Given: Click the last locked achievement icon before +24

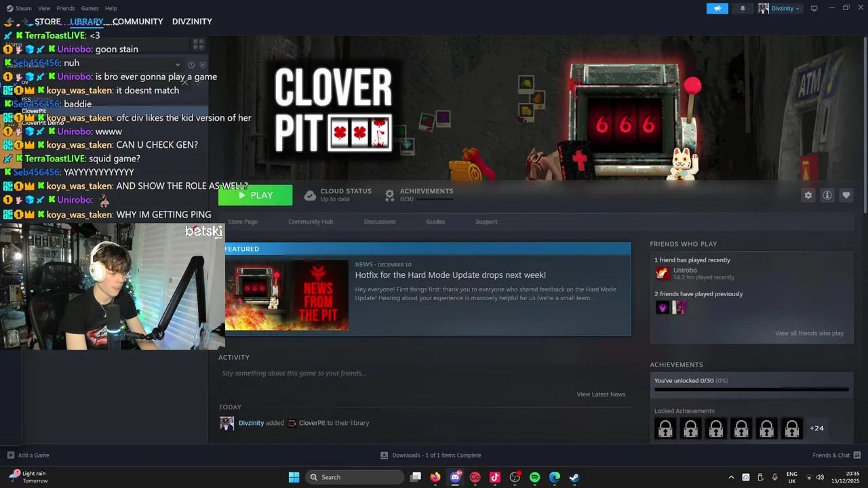Looking at the screenshot, I should tap(792, 428).
